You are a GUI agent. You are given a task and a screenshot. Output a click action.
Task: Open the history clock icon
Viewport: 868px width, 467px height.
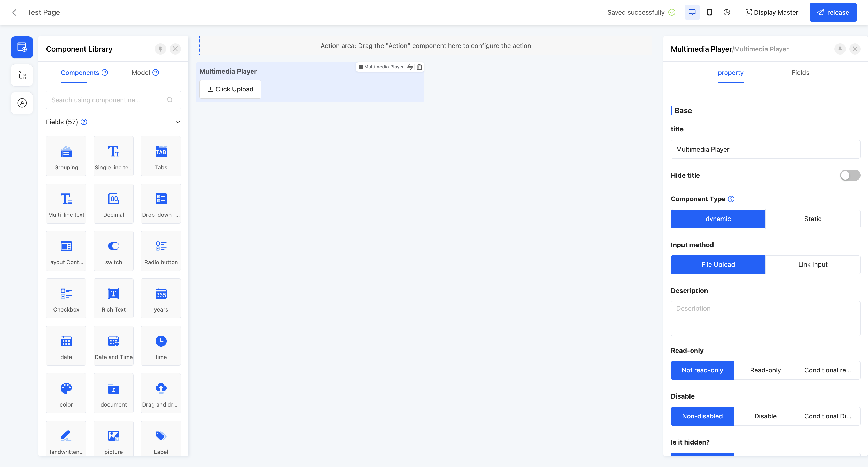[x=727, y=12]
